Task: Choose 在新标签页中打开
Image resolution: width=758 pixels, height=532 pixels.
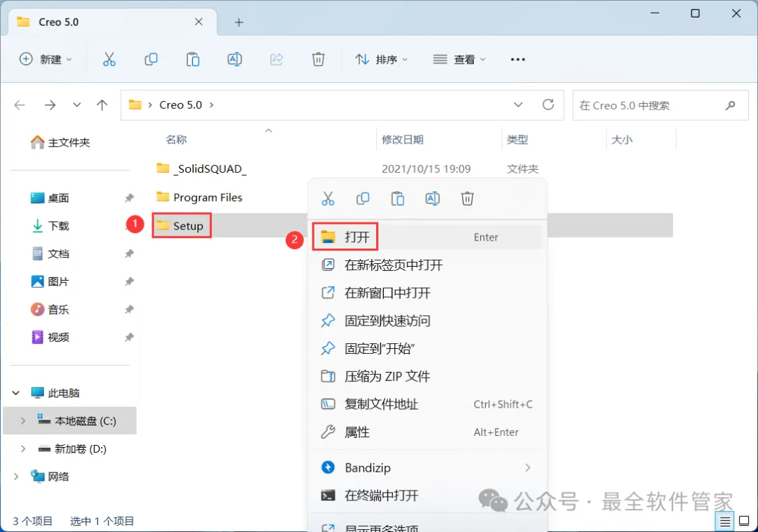Action: [427, 265]
